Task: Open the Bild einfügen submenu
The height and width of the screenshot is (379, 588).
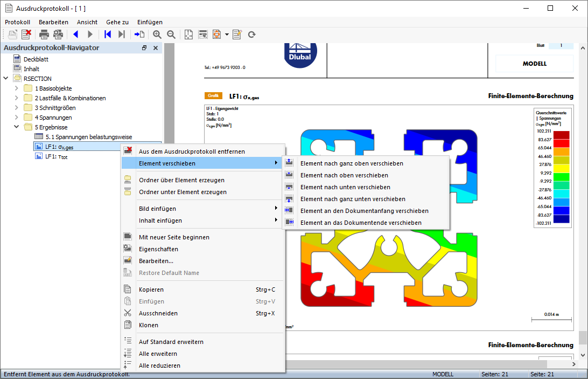Action: (x=202, y=209)
